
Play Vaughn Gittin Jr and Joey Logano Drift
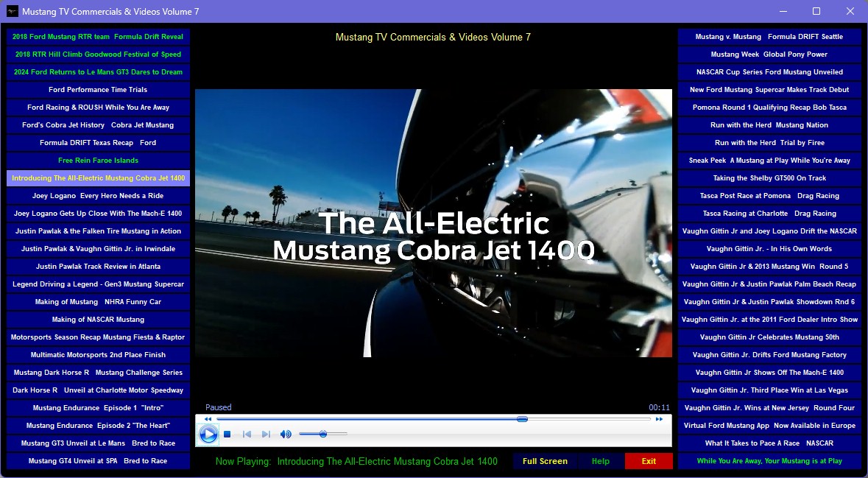pos(769,231)
